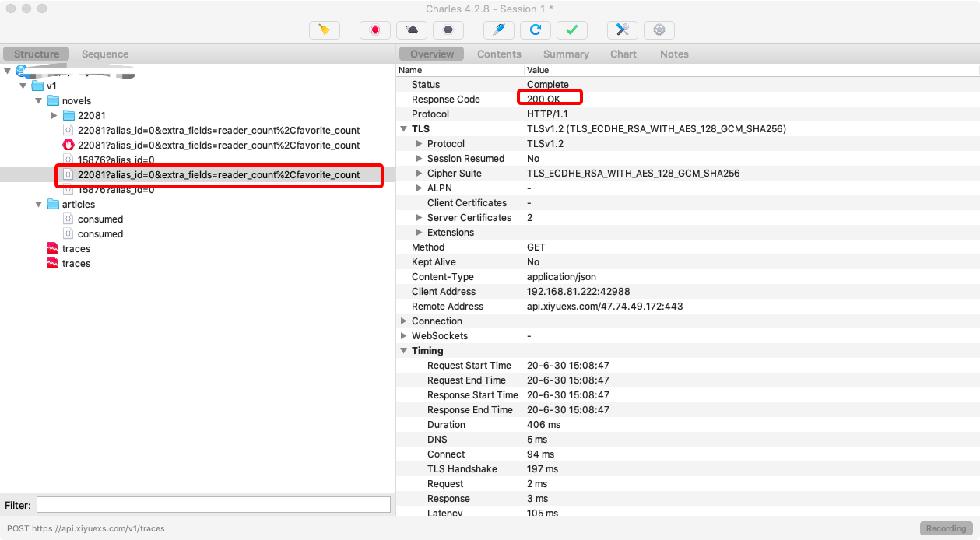Open the Contents tab
The width and height of the screenshot is (980, 540).
(499, 54)
